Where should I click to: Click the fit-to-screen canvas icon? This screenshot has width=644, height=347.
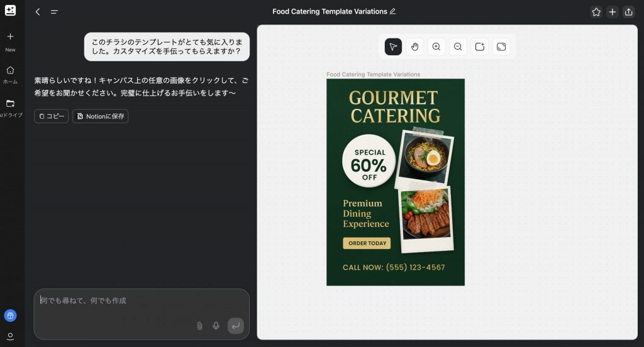point(501,47)
